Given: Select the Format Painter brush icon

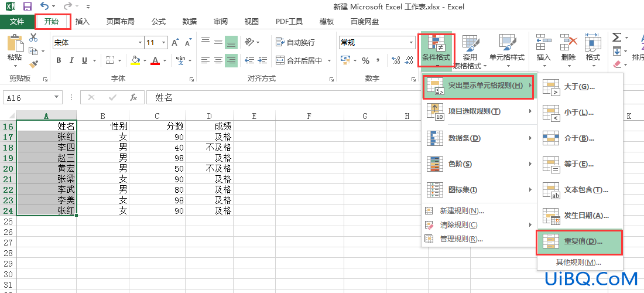Looking at the screenshot, I should (x=33, y=64).
